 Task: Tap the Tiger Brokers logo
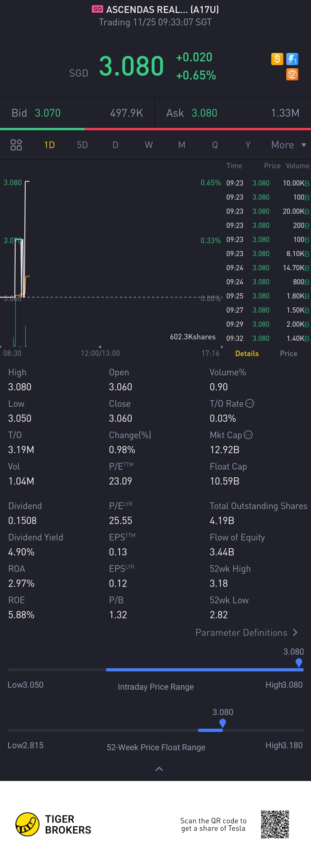pyautogui.click(x=53, y=824)
